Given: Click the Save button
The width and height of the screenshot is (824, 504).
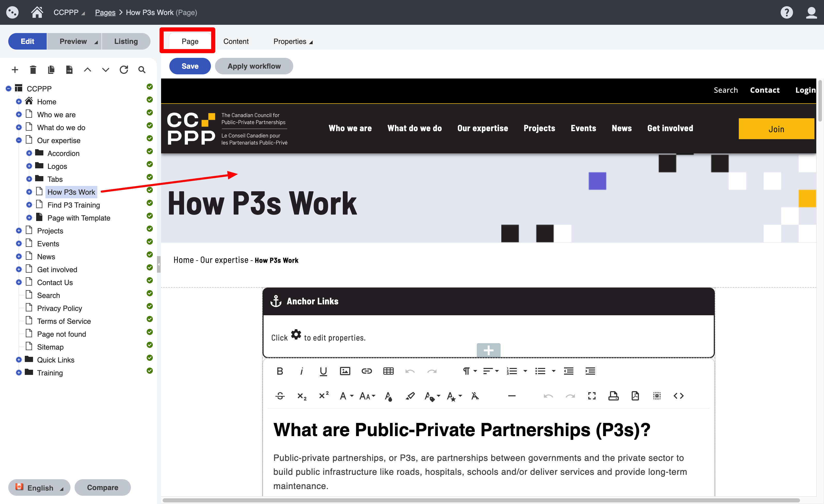Looking at the screenshot, I should pos(190,66).
